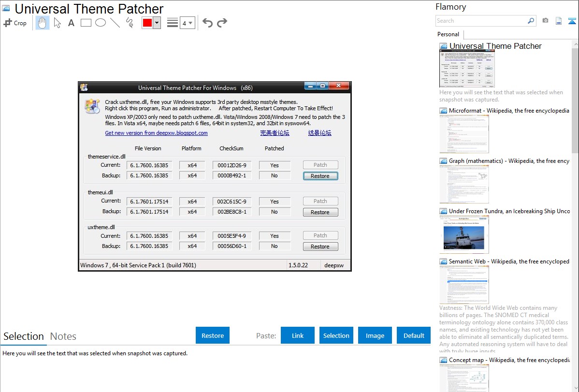579x392 pixels.
Task: Open the color picker dropdown arrow
Action: (x=157, y=23)
